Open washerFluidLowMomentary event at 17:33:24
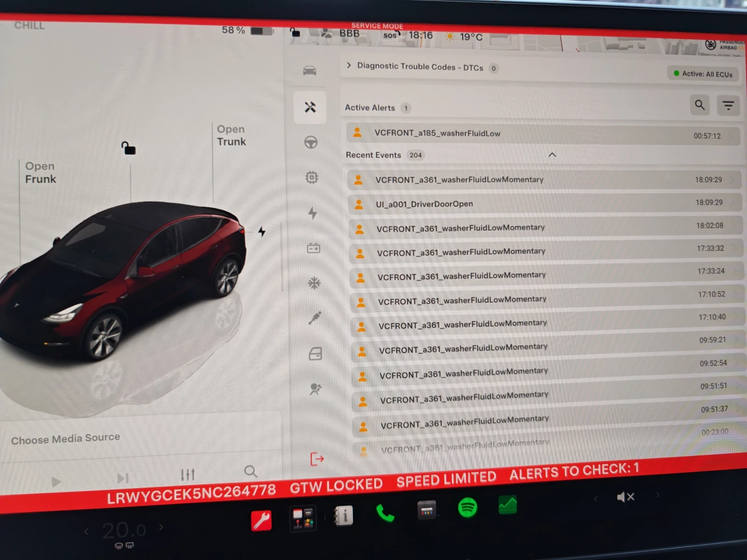Screen dimensions: 747x560 pyautogui.click(x=546, y=274)
